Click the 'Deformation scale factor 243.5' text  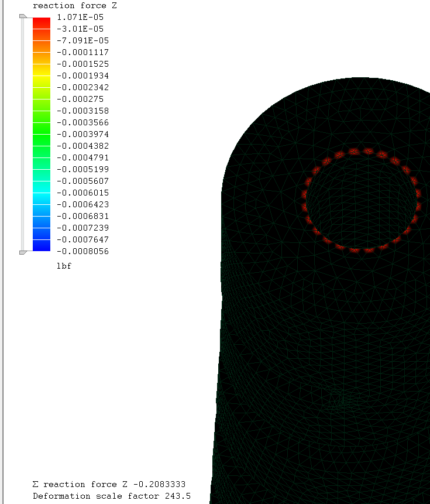click(112, 496)
